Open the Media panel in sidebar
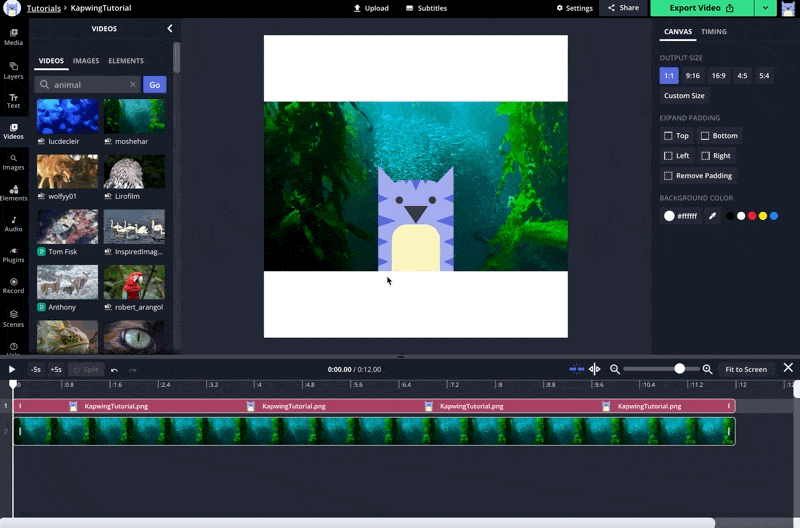Screen dimensions: 800x528 click(13, 37)
